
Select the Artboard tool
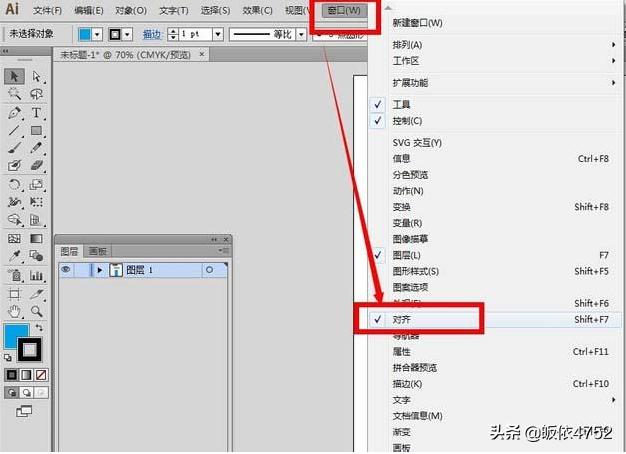click(x=14, y=294)
